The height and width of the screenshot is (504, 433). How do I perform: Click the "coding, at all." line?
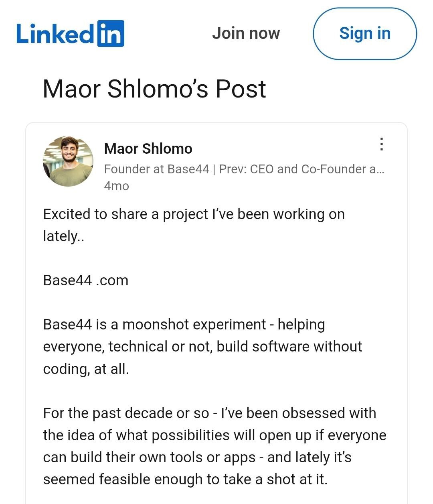pos(86,368)
